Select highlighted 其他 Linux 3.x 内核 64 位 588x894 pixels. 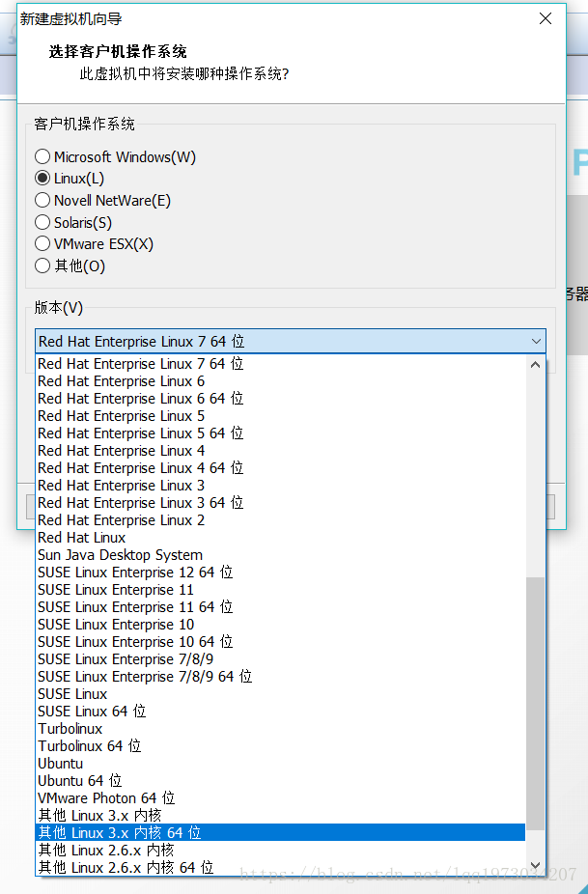(x=280, y=833)
